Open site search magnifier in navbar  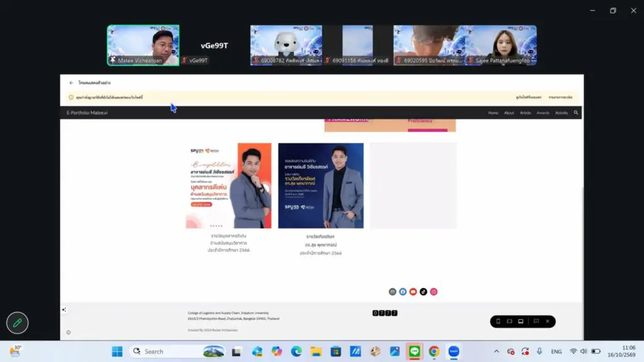(576, 112)
